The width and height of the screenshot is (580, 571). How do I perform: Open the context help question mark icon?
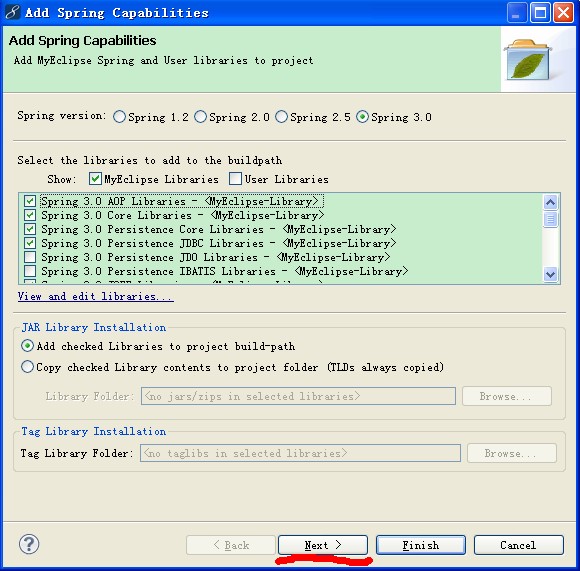click(29, 544)
